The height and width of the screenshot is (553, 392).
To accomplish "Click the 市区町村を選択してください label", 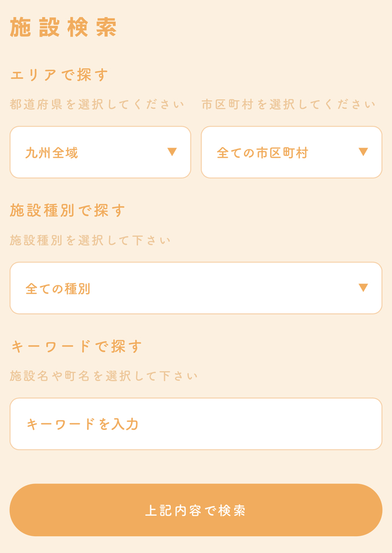I will pos(289,104).
